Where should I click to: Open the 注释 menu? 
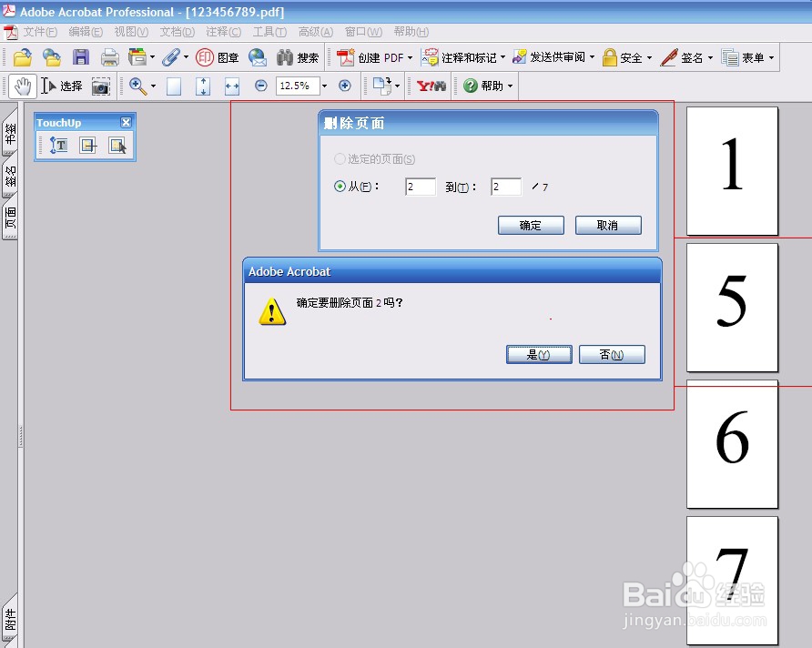tap(223, 32)
